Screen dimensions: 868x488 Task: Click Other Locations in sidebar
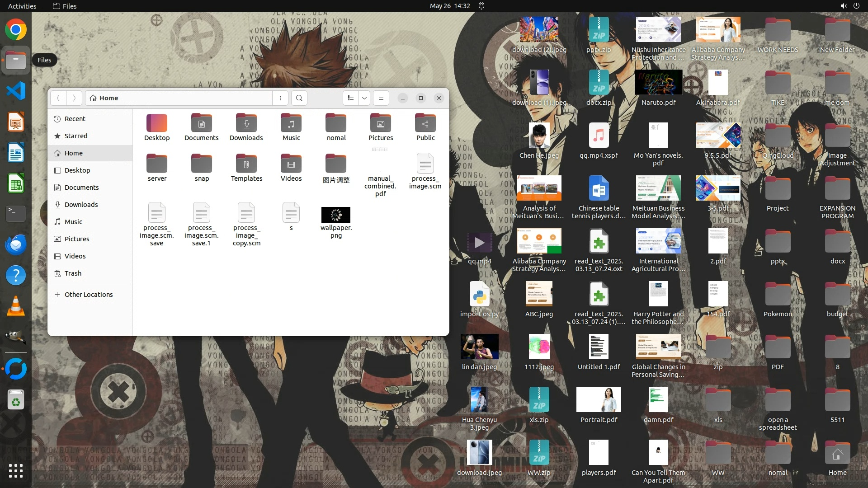pyautogui.click(x=89, y=295)
